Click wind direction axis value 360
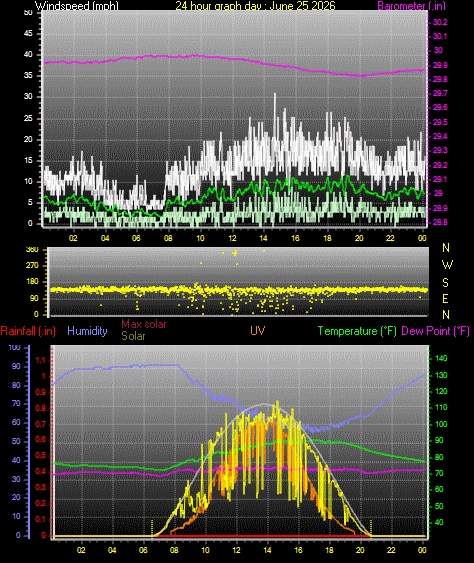Viewport: 474px width, 563px height. click(32, 249)
